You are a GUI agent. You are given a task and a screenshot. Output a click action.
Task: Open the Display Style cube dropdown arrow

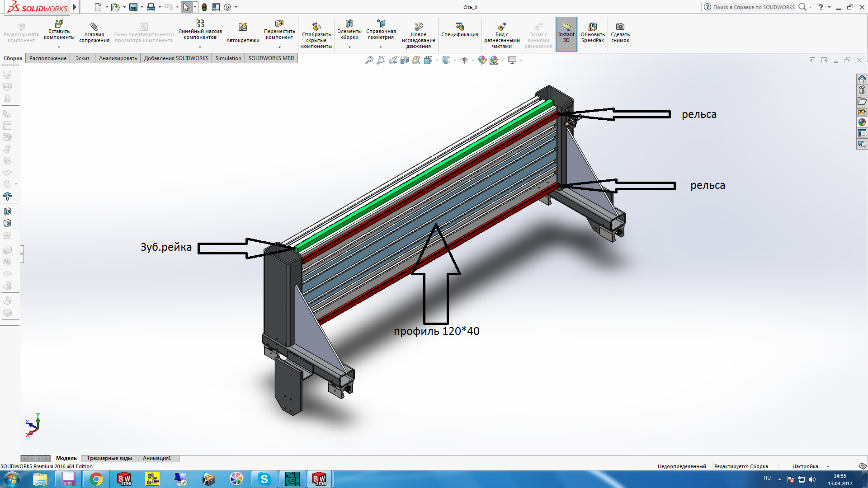pos(455,60)
